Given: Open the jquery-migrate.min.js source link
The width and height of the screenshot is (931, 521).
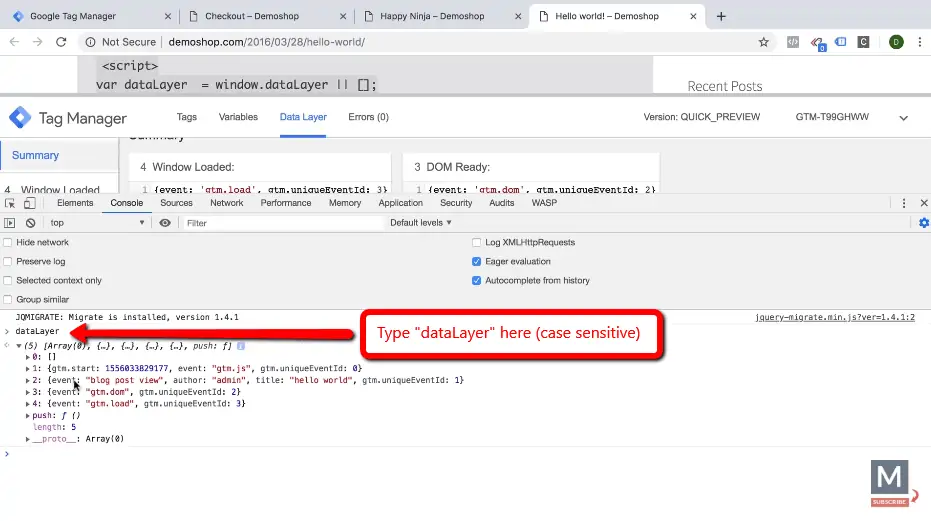Looking at the screenshot, I should point(835,317).
